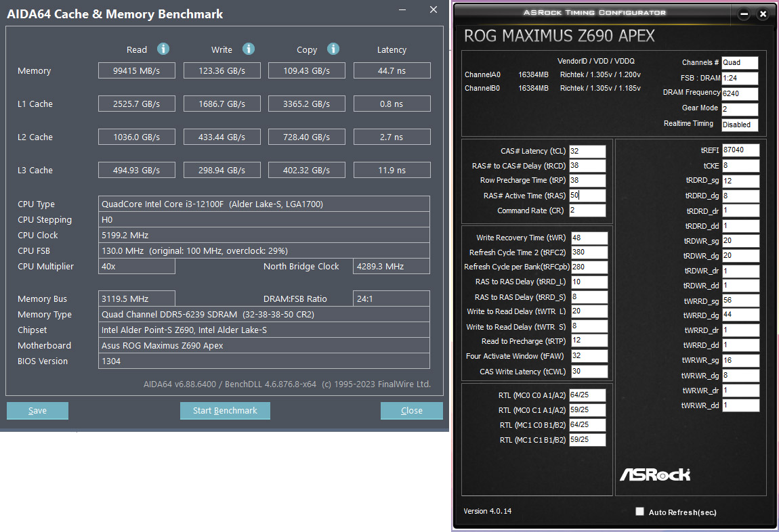Viewport: 779px width, 532px height.
Task: Click the DRAM Frequency field
Action: (740, 93)
